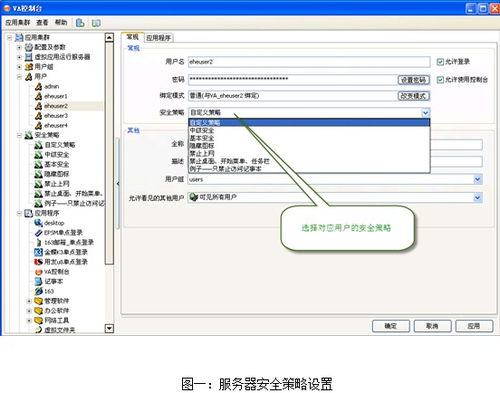Image resolution: width=500 pixels, height=393 pixels.
Task: Open the 帮助 menu
Action: tap(61, 23)
